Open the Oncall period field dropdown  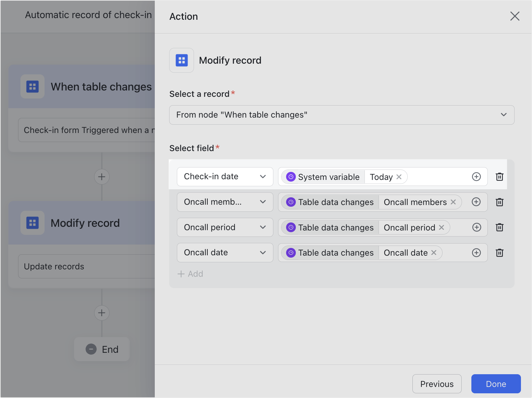225,227
